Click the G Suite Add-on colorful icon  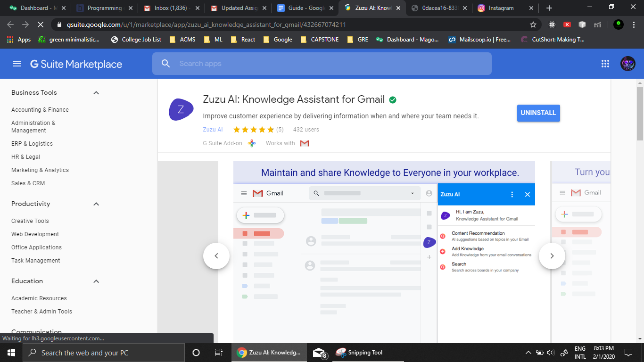click(252, 143)
